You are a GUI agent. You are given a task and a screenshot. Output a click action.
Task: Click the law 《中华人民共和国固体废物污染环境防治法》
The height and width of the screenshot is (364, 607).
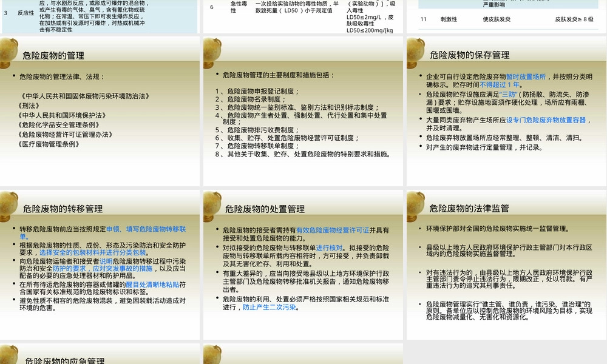coord(84,96)
